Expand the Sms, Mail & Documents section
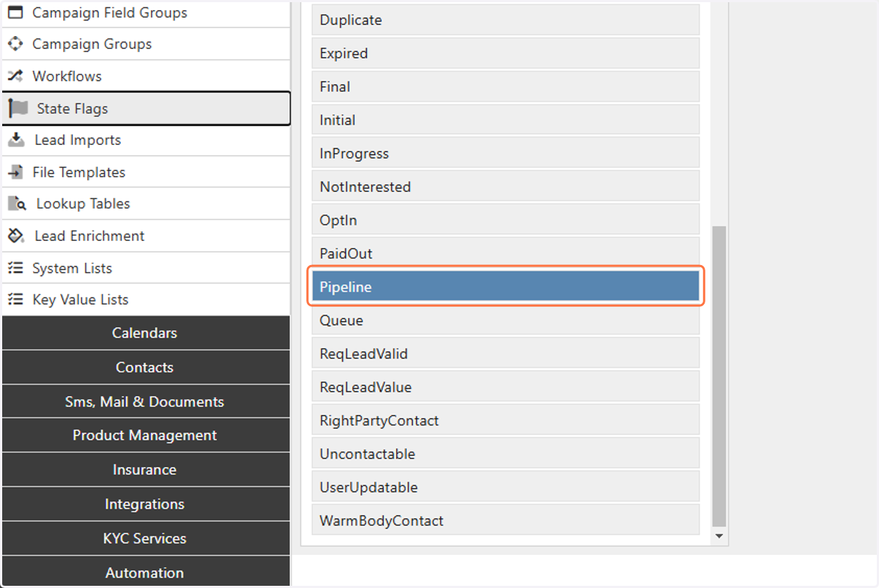Viewport: 879px width, 588px height. click(146, 401)
